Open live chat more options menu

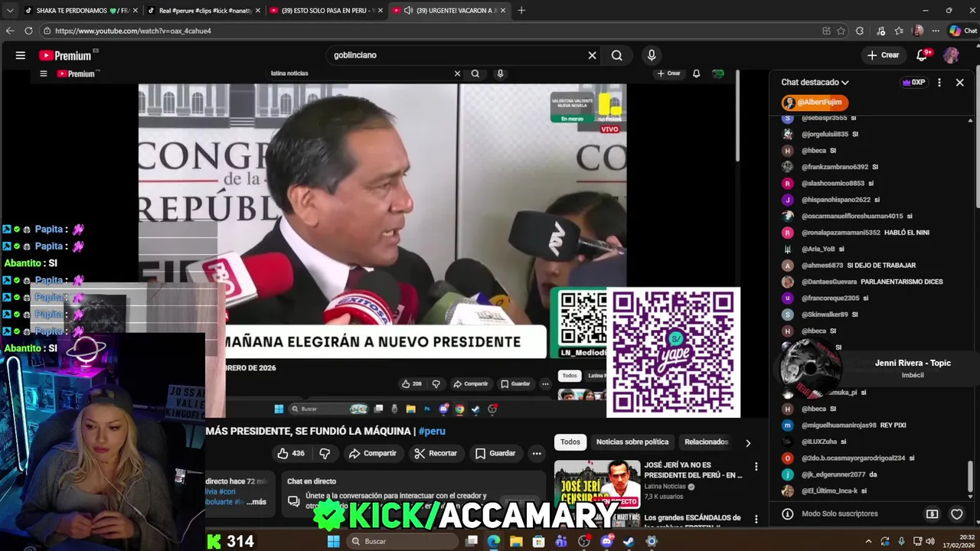point(939,82)
